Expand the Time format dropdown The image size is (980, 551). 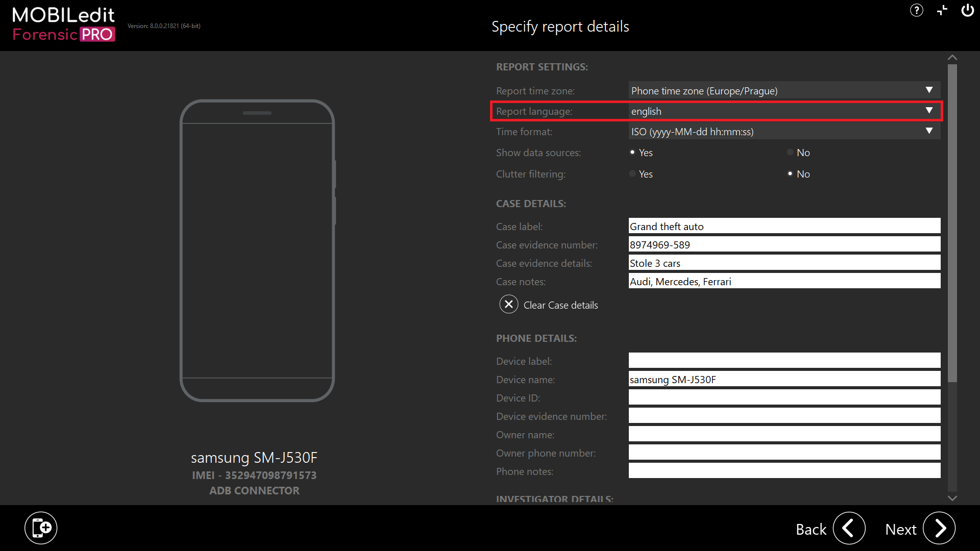(x=784, y=132)
